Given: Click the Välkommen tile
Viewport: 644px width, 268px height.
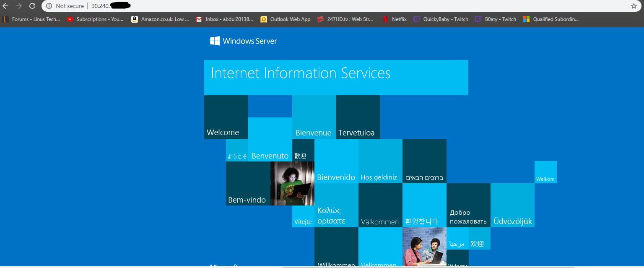Looking at the screenshot, I should tap(380, 205).
